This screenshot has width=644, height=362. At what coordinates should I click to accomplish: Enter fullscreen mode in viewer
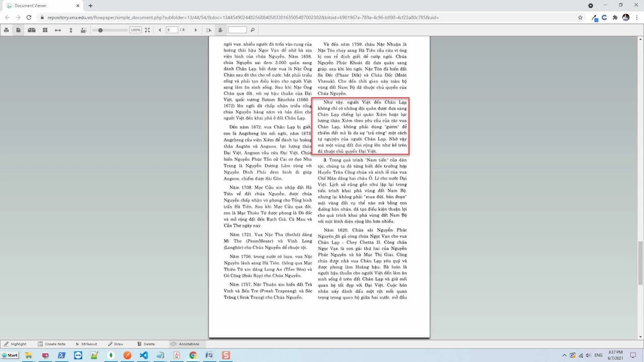[148, 30]
